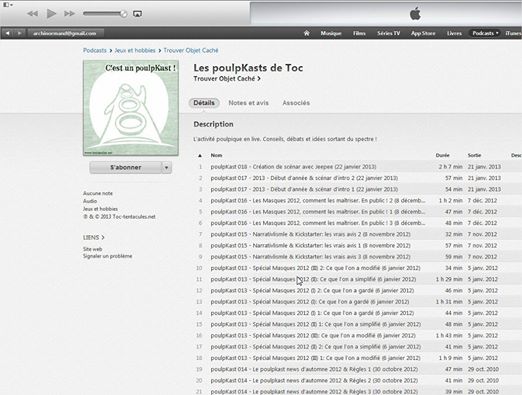Open the window menu icon at top-left
The image size is (522, 395).
tap(7, 5)
